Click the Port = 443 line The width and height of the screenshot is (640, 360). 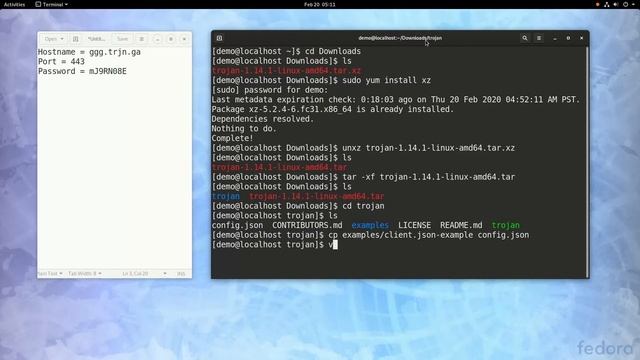[x=61, y=62]
